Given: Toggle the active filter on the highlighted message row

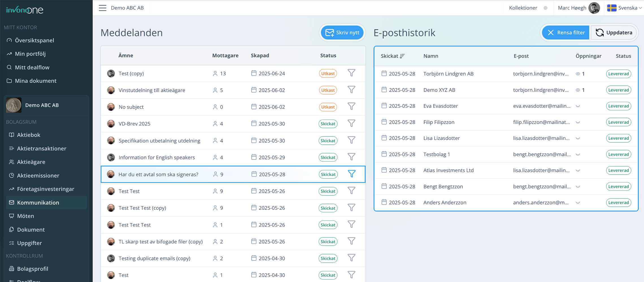Looking at the screenshot, I should coord(351,174).
